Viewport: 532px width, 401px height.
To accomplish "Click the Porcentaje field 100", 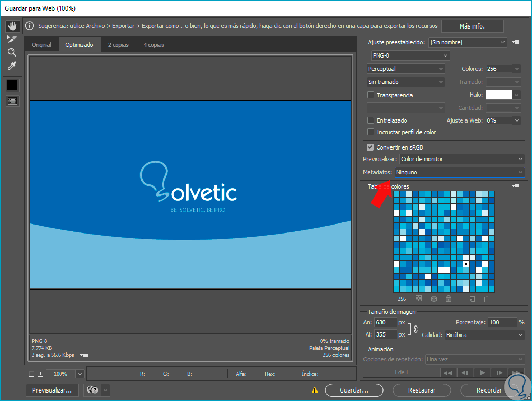I will (x=502, y=322).
